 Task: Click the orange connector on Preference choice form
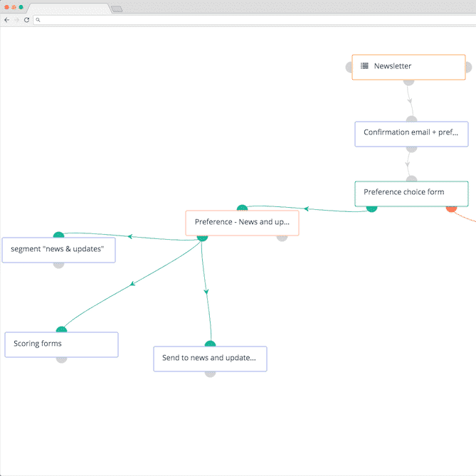[x=451, y=208]
